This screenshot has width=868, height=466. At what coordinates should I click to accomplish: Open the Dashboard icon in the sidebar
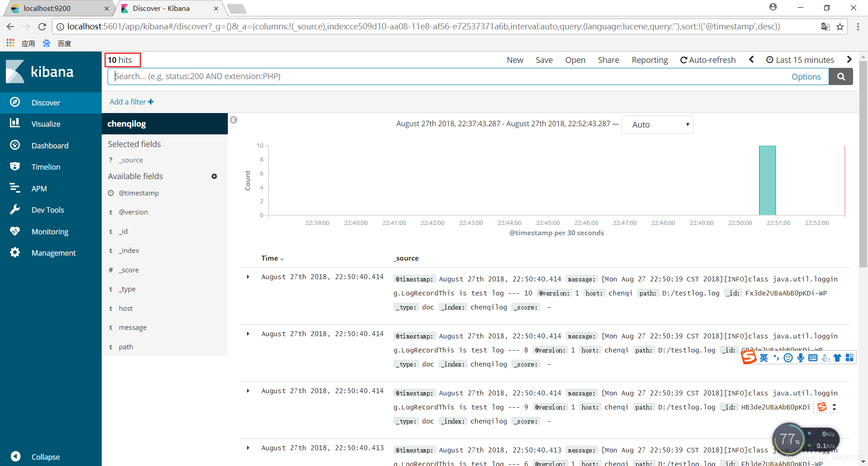pos(15,145)
